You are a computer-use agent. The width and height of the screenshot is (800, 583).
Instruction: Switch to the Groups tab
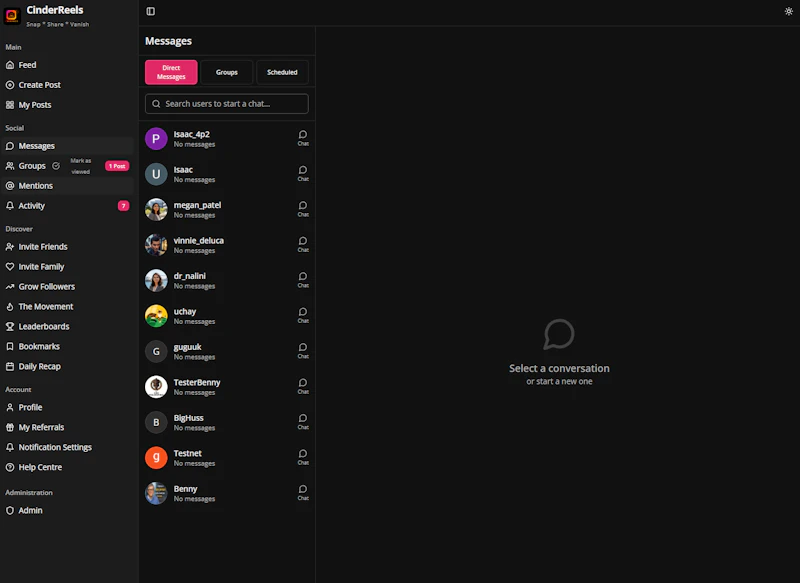click(227, 72)
